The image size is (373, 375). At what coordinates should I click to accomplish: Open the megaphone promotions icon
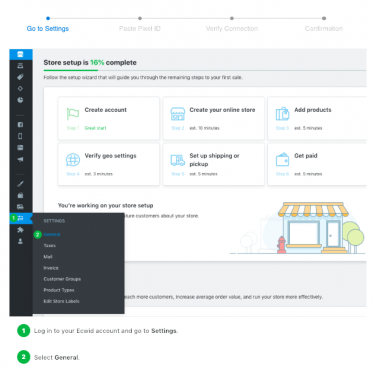(x=20, y=159)
